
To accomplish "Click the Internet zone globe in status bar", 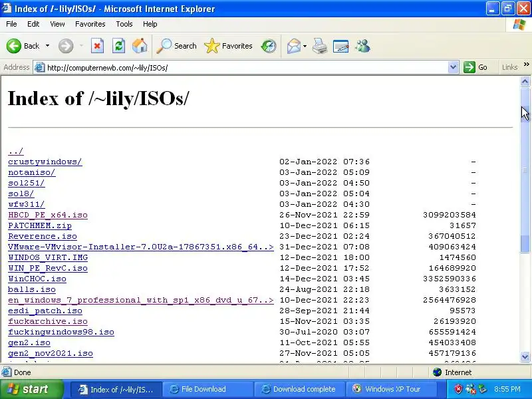I will click(437, 372).
